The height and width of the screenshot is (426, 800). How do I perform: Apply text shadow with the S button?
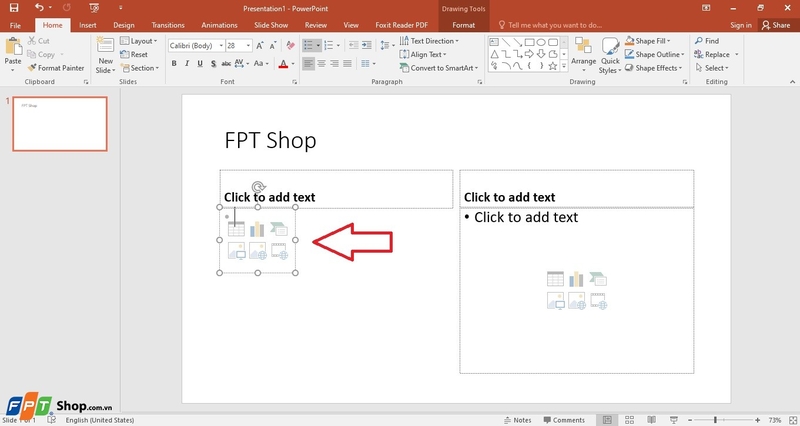pyautogui.click(x=213, y=64)
